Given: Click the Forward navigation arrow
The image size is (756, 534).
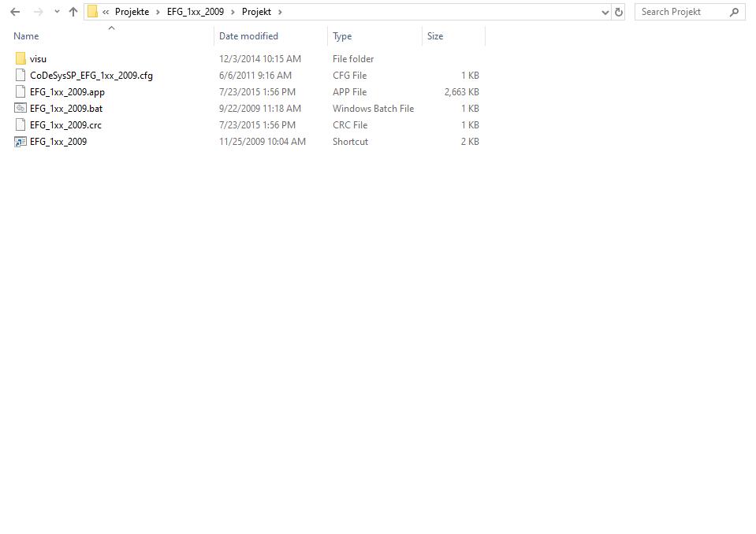Looking at the screenshot, I should point(38,12).
